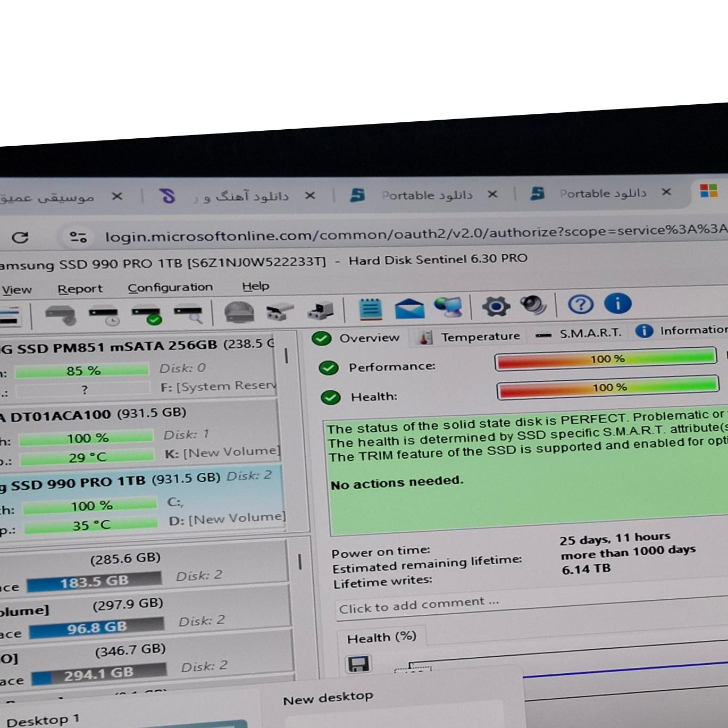The image size is (728, 728).
Task: Open the gear configuration icon in toolbar
Action: 496,306
